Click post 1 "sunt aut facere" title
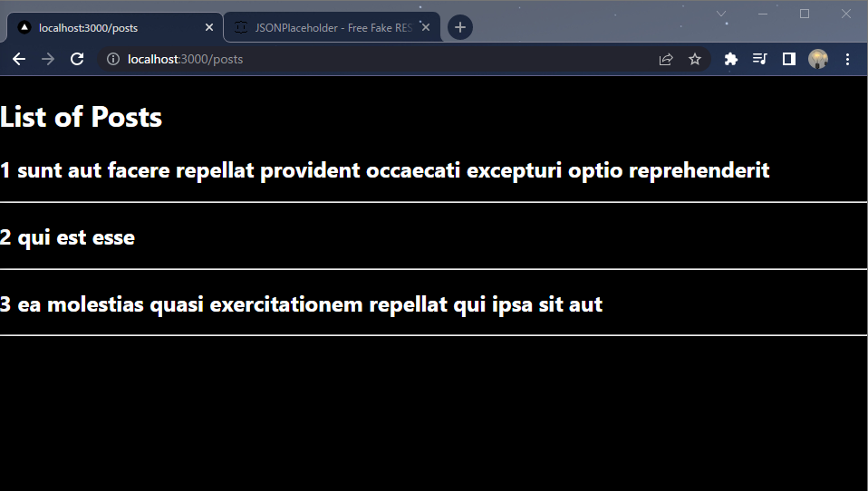The image size is (868, 491). click(385, 170)
